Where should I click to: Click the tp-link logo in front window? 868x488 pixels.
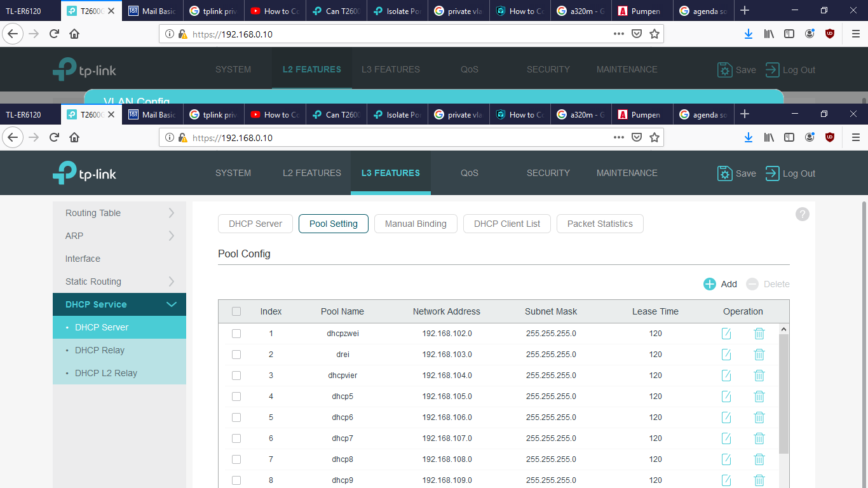85,173
